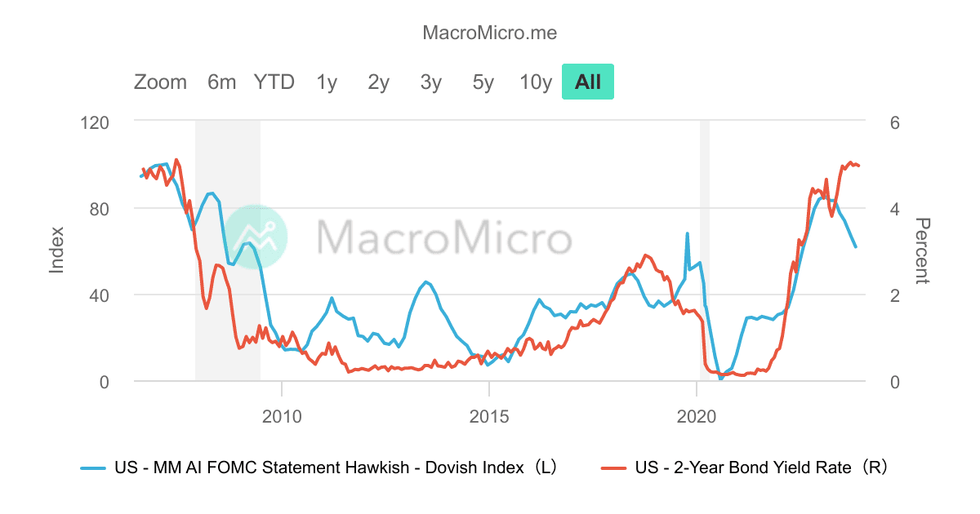Image resolution: width=980 pixels, height=514 pixels.
Task: Select the 3y zoom option
Action: click(x=430, y=82)
